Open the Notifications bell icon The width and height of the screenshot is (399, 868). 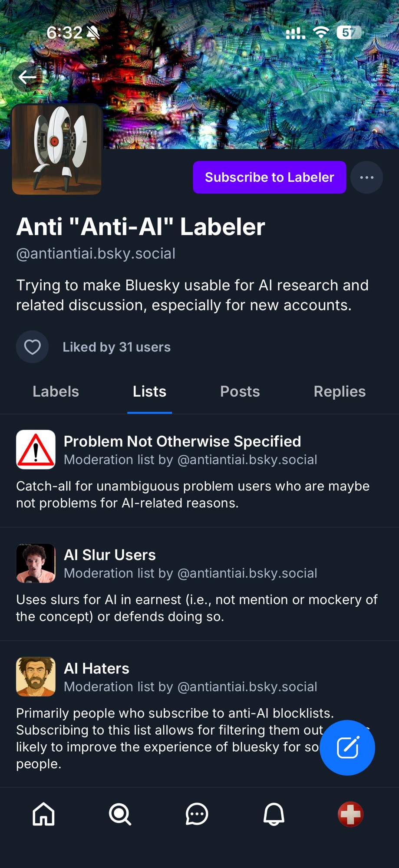click(274, 814)
